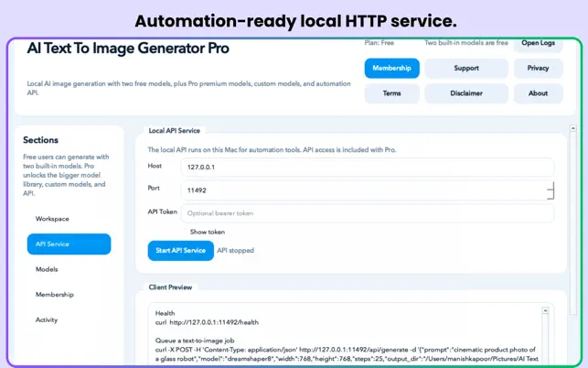Open the Membership button in header
The width and height of the screenshot is (588, 368).
pos(392,69)
